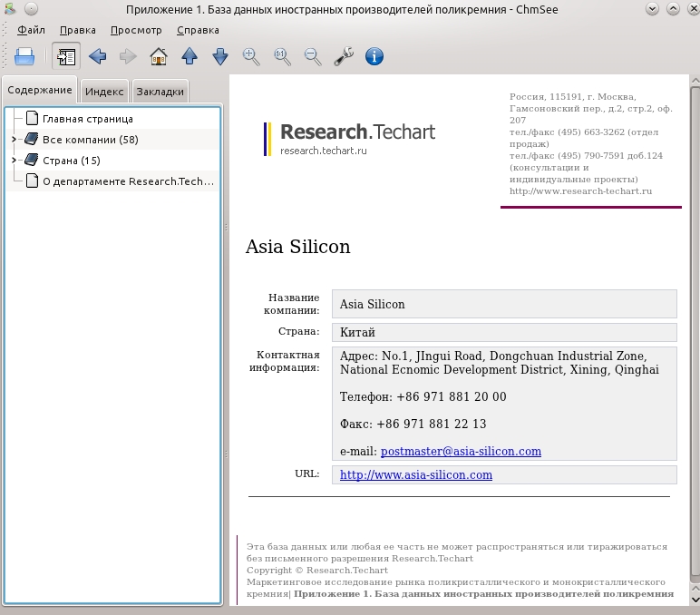
Task: Click the scrollbar down arrow
Action: click(695, 600)
